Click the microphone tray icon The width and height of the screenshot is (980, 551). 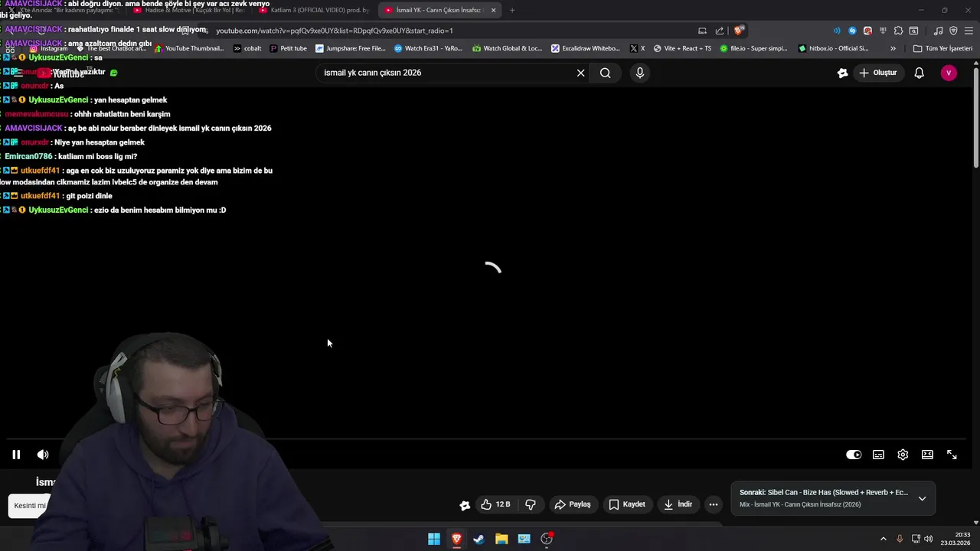pos(900,539)
